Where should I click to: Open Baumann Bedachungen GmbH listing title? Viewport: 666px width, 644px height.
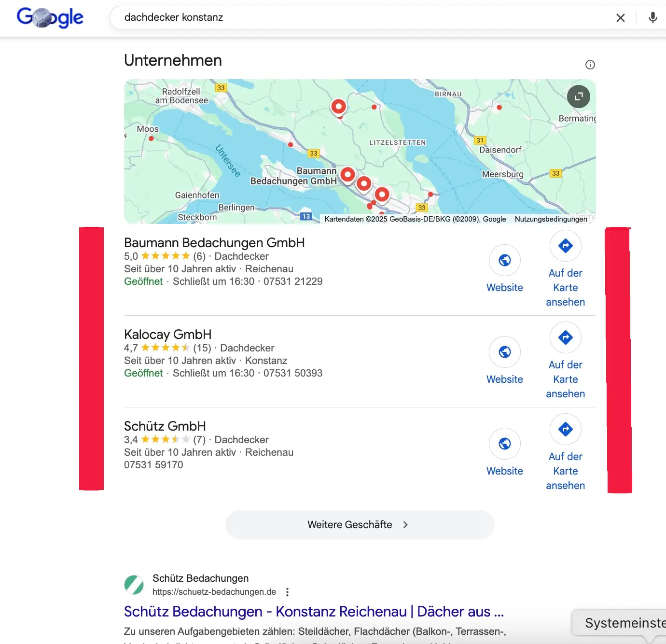tap(214, 243)
